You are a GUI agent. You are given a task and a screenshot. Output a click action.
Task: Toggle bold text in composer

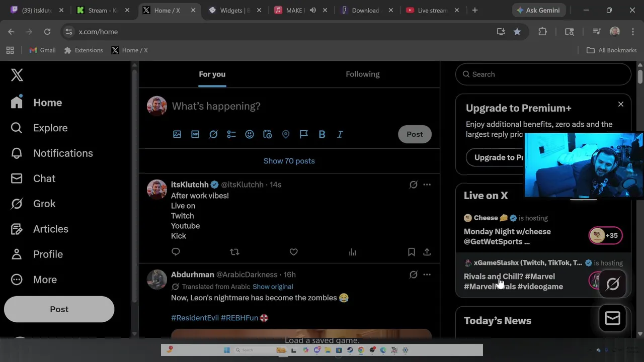click(322, 134)
